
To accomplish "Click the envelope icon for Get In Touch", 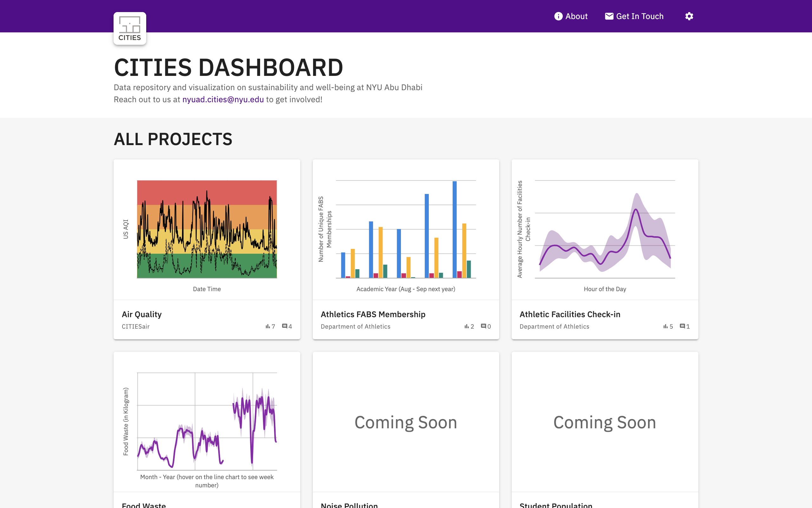I will pyautogui.click(x=609, y=16).
